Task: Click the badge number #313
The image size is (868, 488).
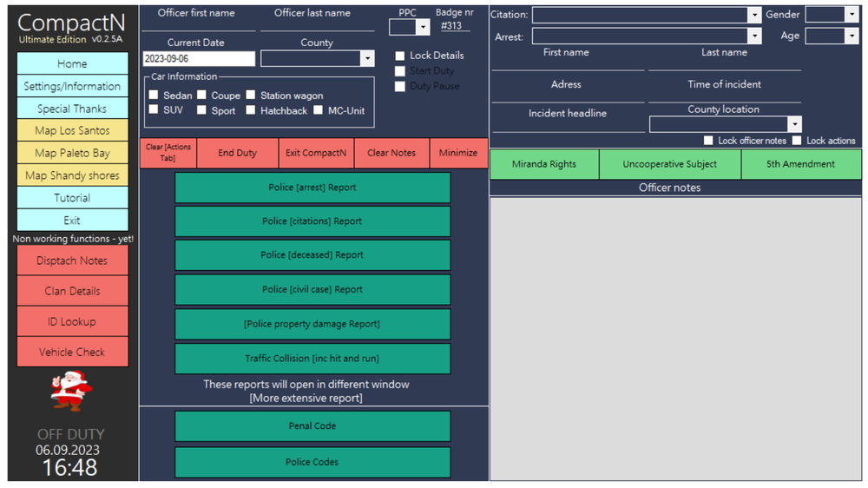Action: tap(451, 25)
